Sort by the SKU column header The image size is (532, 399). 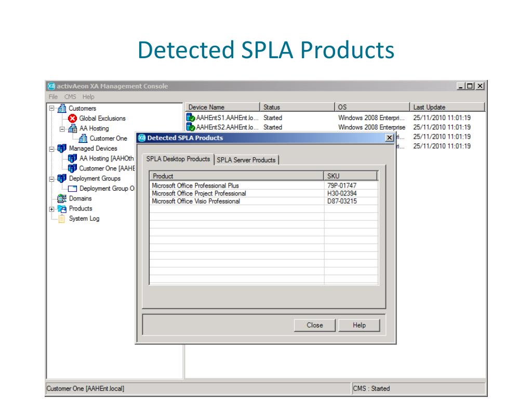pyautogui.click(x=351, y=176)
